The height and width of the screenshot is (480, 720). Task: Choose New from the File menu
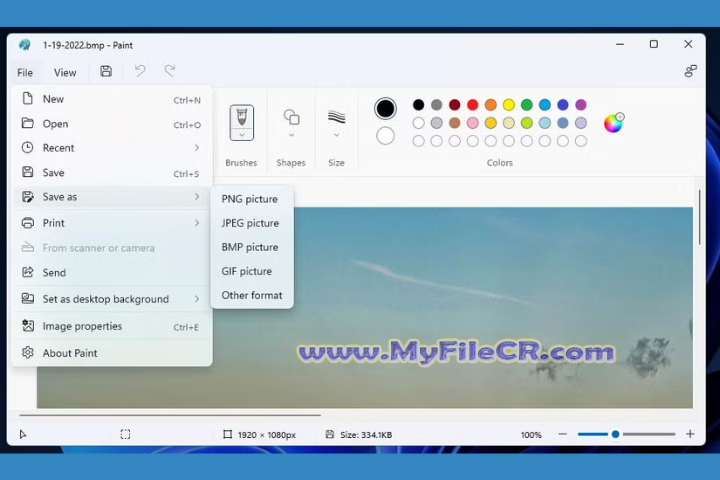[x=113, y=99]
